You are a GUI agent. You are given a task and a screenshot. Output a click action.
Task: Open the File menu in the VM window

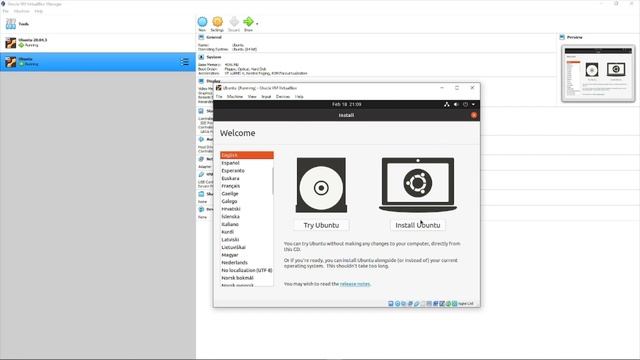(219, 97)
